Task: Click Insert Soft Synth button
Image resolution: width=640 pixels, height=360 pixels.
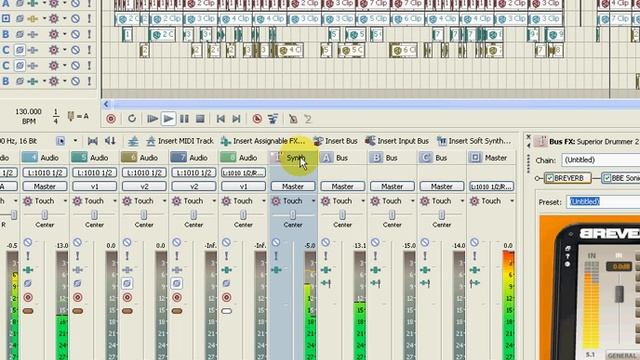Action: [473, 141]
